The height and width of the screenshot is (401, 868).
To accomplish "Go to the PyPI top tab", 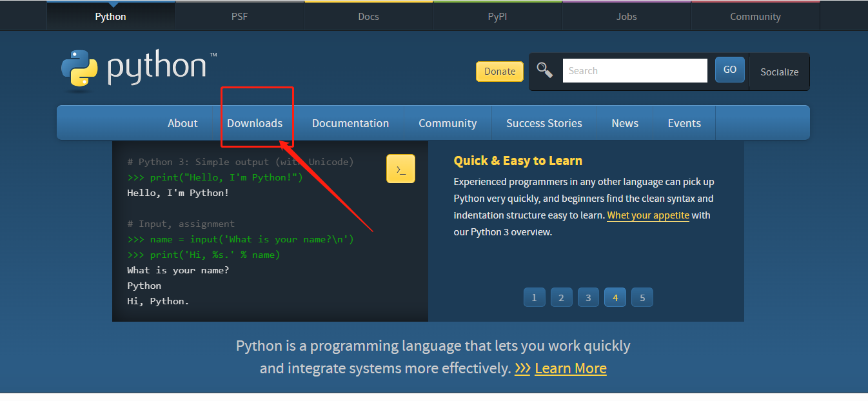I will 498,16.
